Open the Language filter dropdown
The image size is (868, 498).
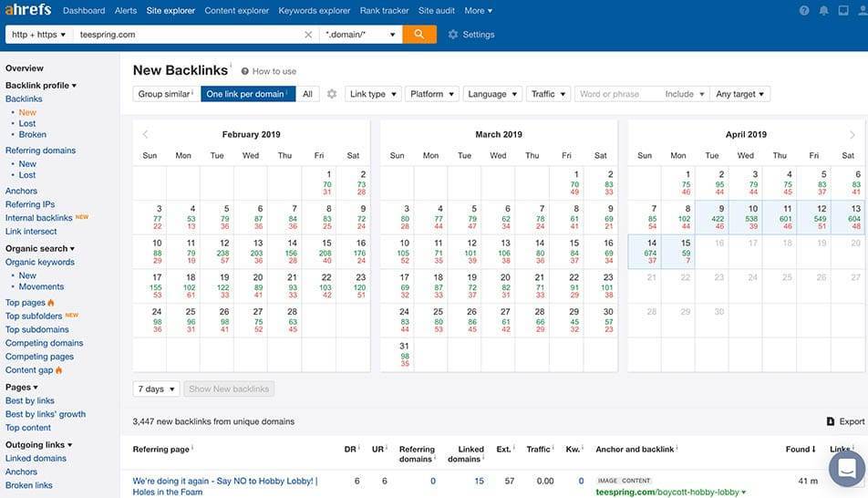[x=492, y=94]
